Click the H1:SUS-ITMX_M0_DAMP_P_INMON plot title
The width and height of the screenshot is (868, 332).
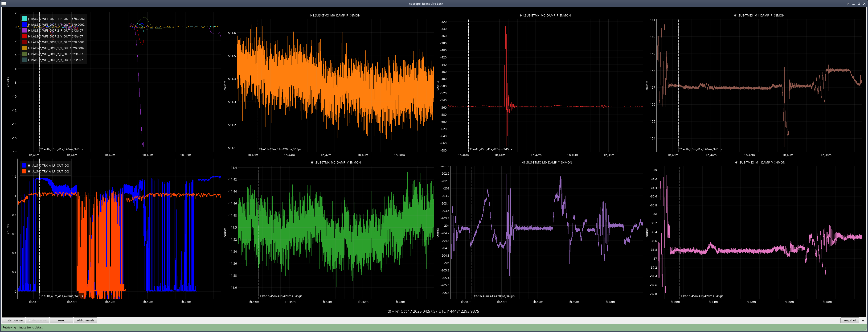click(x=335, y=16)
